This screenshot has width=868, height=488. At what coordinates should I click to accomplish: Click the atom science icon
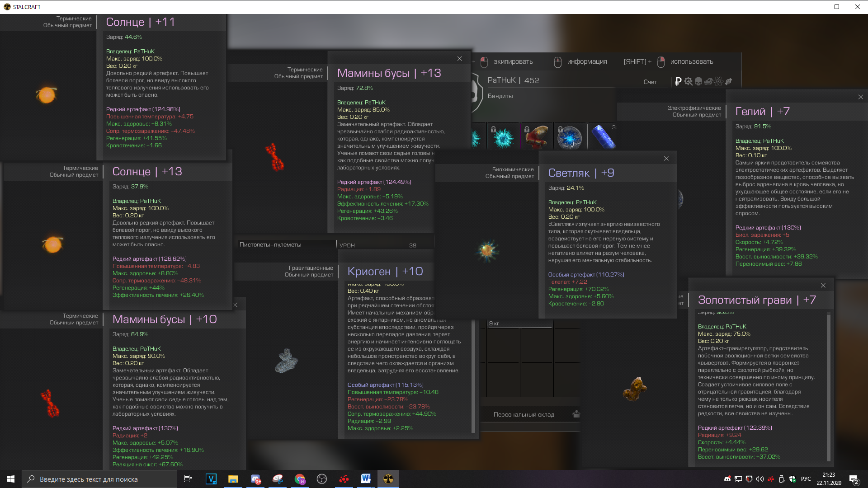(718, 81)
